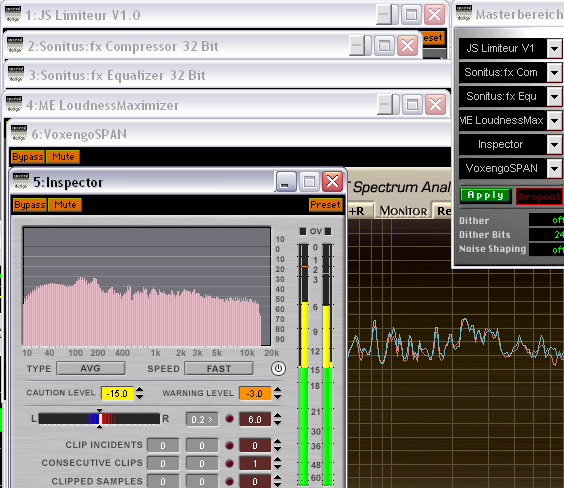The width and height of the screenshot is (564, 488).
Task: Click the ME LoudnessMaximizer window title icon
Action: pos(14,104)
